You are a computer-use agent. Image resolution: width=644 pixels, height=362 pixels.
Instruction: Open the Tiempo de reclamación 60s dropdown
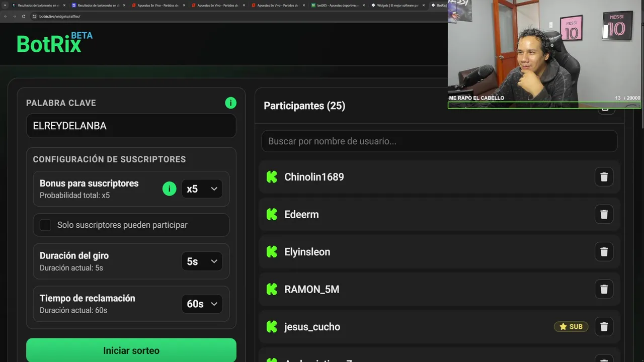202,304
